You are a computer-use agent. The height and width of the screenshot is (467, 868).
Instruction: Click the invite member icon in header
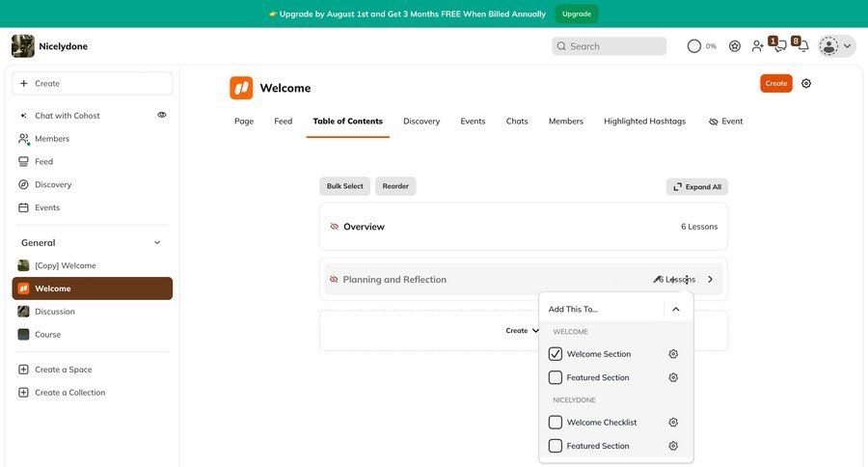757,46
